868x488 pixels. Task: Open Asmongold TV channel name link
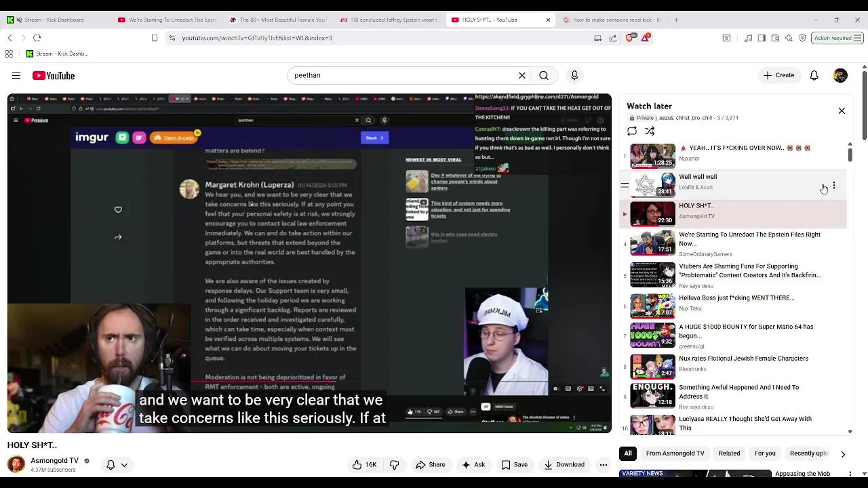coord(54,461)
